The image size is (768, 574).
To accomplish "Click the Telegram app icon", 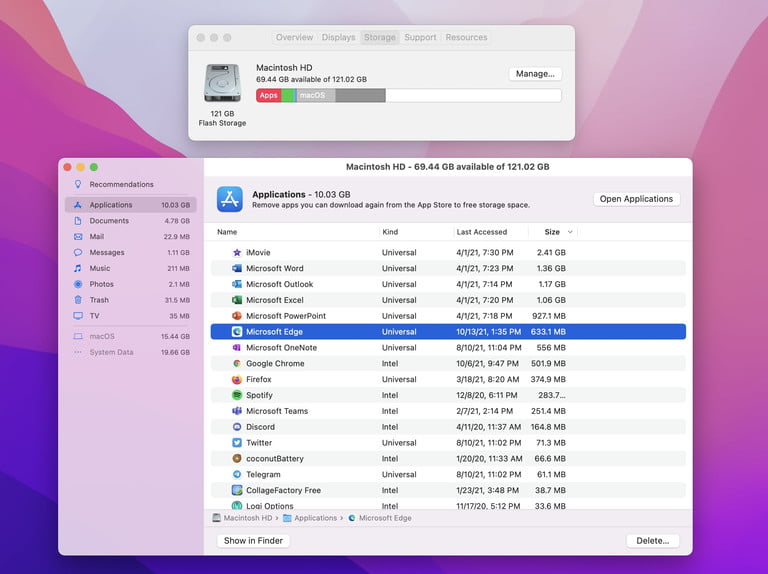I will (x=237, y=475).
